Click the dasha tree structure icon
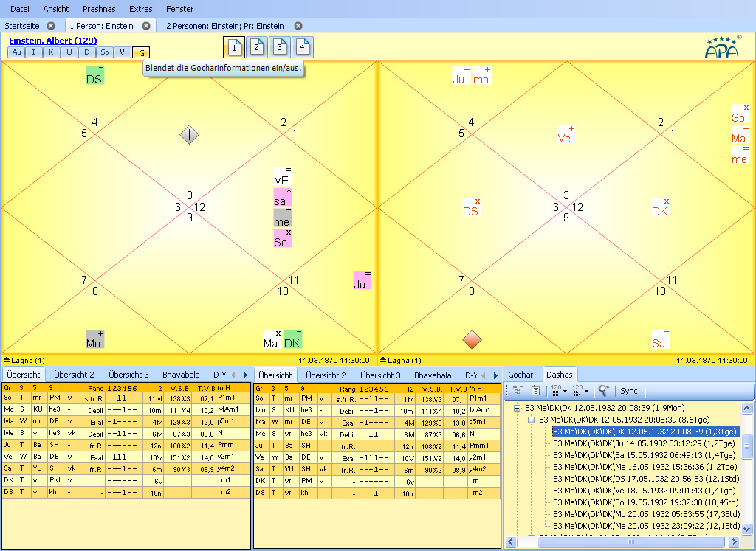Screen dimensions: 756x551 pyautogui.click(x=518, y=391)
